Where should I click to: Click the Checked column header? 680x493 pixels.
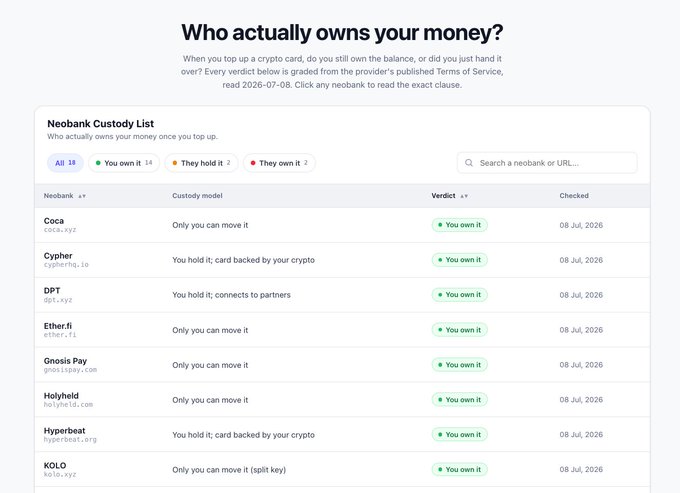[574, 196]
